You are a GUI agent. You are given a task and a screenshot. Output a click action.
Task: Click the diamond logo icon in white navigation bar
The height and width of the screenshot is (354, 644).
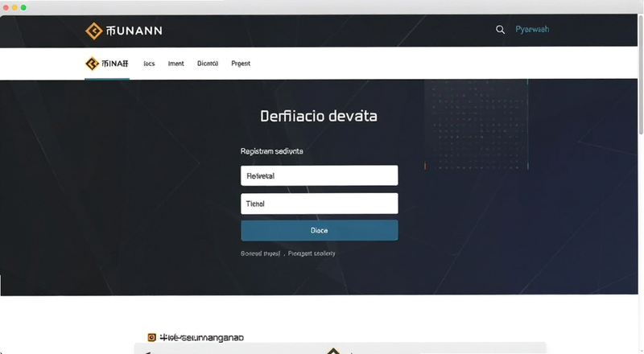coord(92,64)
